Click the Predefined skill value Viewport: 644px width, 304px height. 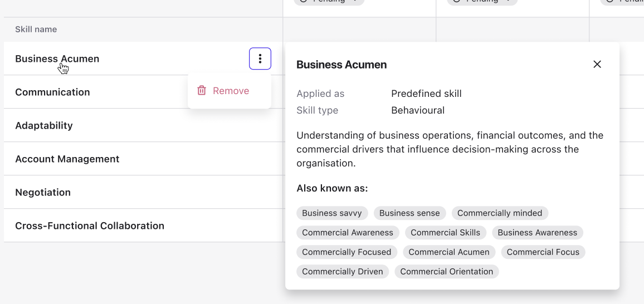[426, 94]
